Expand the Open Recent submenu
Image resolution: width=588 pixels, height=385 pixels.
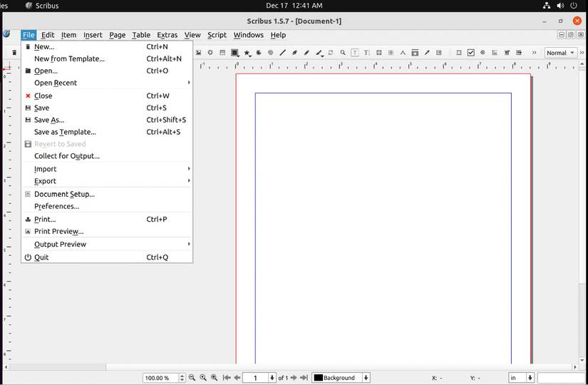[107, 83]
